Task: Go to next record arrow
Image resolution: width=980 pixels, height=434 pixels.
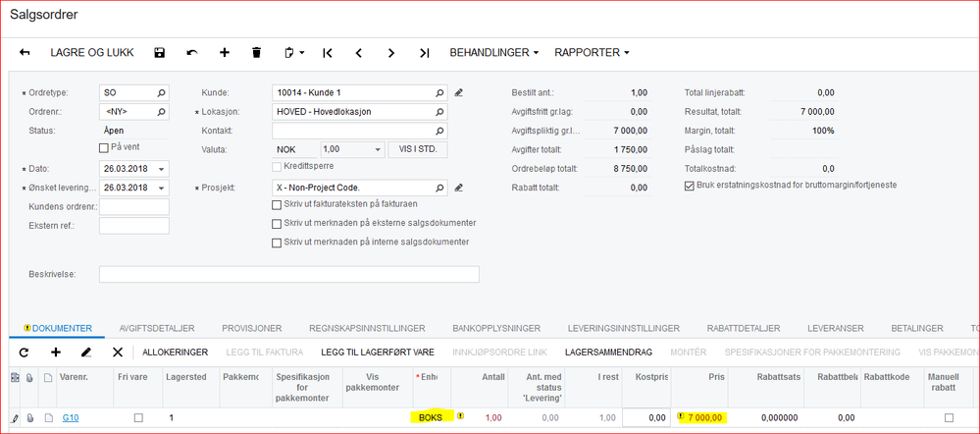Action: tap(391, 52)
